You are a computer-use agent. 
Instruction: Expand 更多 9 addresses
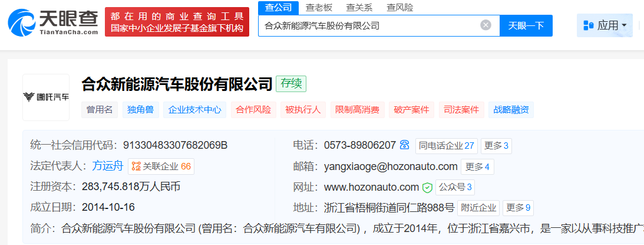pyautogui.click(x=518, y=208)
